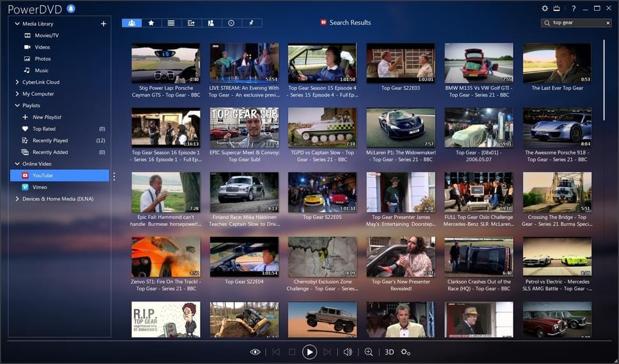Open The Last Ever Top Gear video thumbnail
Screen dimensions: 619x364
557,64
